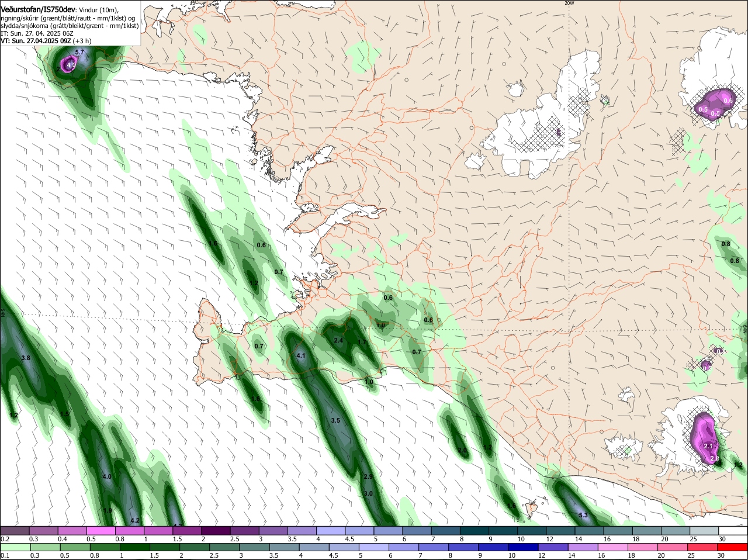
Task: Click the 5.7 precipitation value
Action: click(x=80, y=53)
